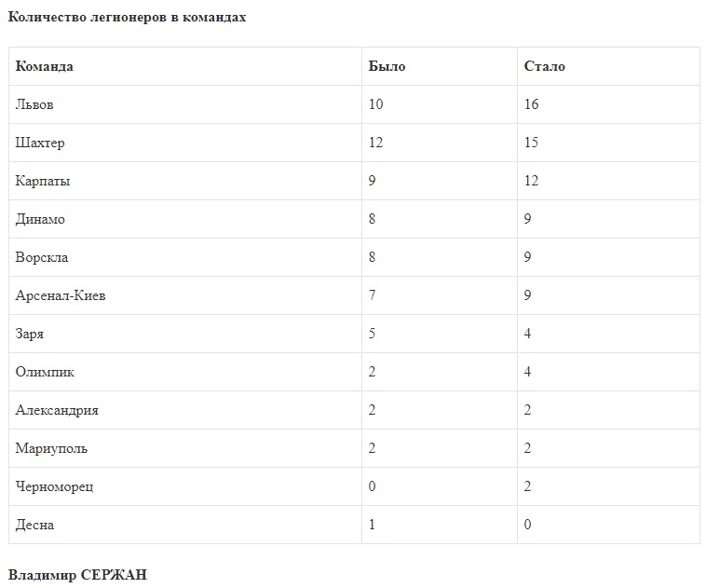Select the Александрия team cell
The image size is (706, 588).
point(57,410)
